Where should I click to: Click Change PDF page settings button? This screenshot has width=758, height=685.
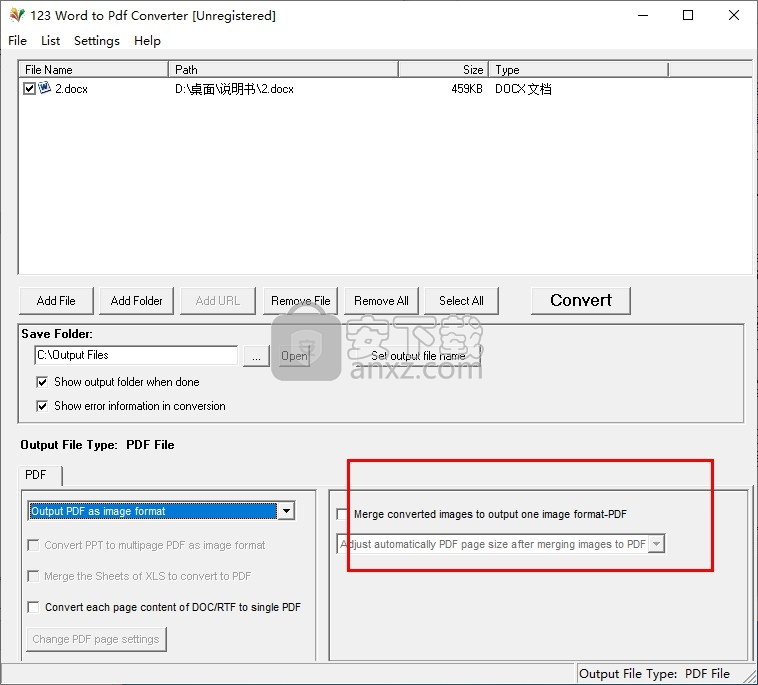(96, 639)
